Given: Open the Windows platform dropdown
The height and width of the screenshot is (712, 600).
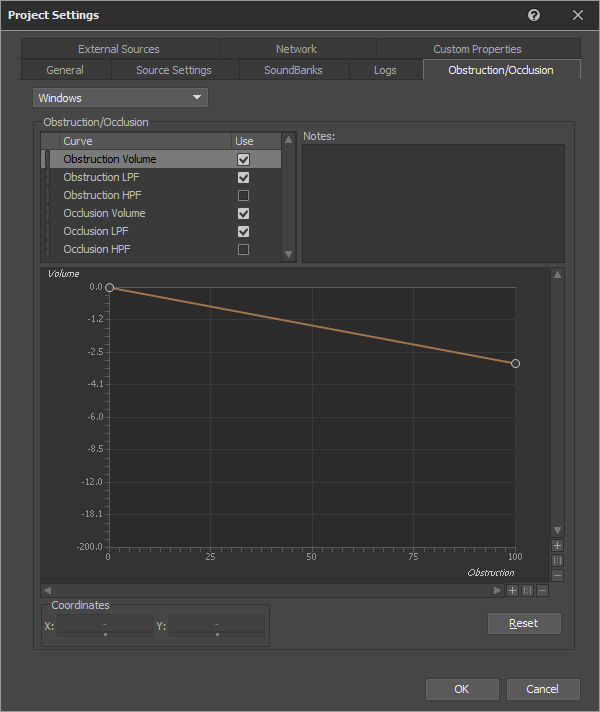Looking at the screenshot, I should (x=120, y=98).
